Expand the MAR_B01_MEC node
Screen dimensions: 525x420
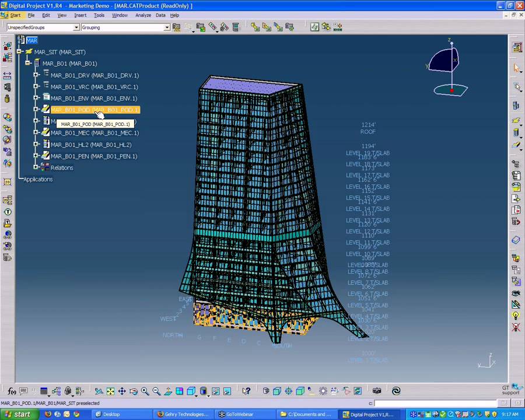coord(36,132)
